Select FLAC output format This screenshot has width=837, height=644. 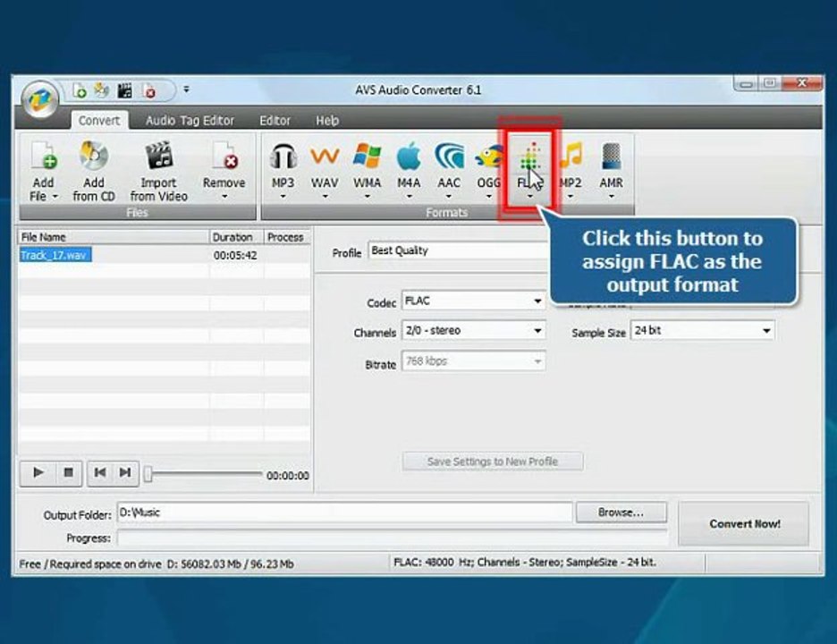click(530, 171)
